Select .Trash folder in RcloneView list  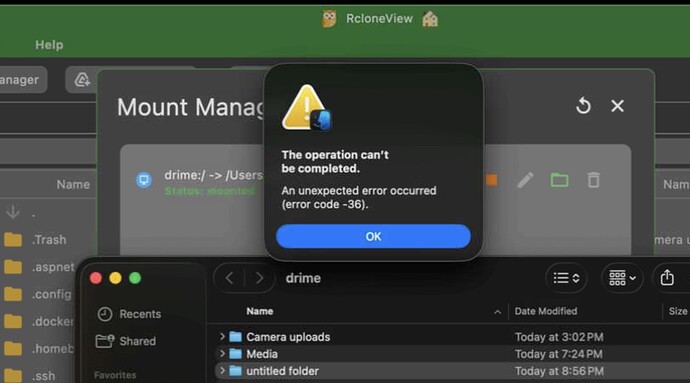pos(48,239)
